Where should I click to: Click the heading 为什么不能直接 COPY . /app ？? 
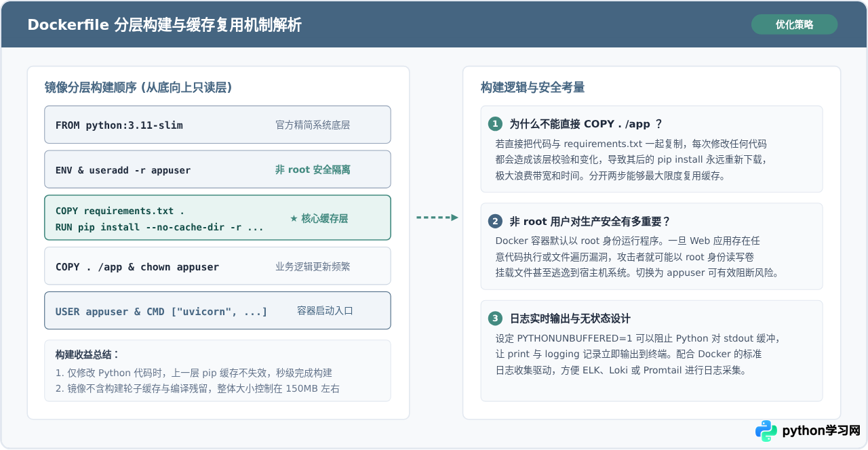pos(586,124)
